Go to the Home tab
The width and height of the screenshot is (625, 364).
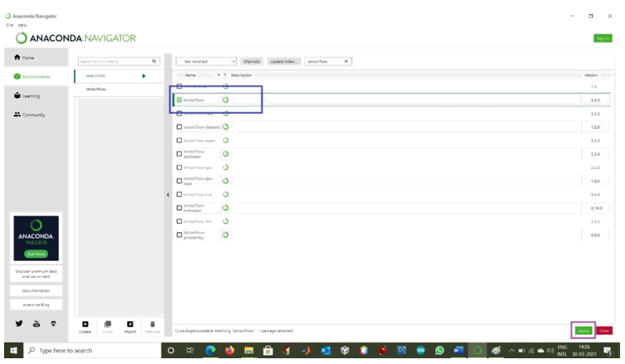[36, 57]
